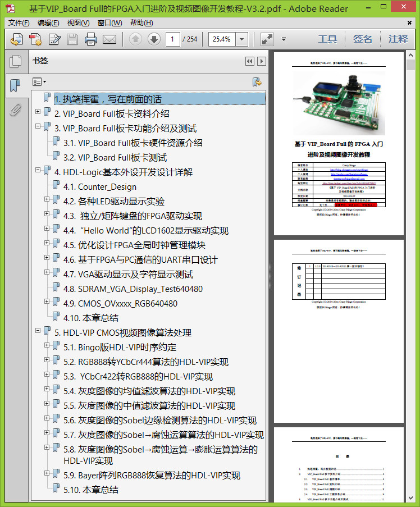Click the email envelope icon
Screen dimensions: 420x507
(109, 39)
